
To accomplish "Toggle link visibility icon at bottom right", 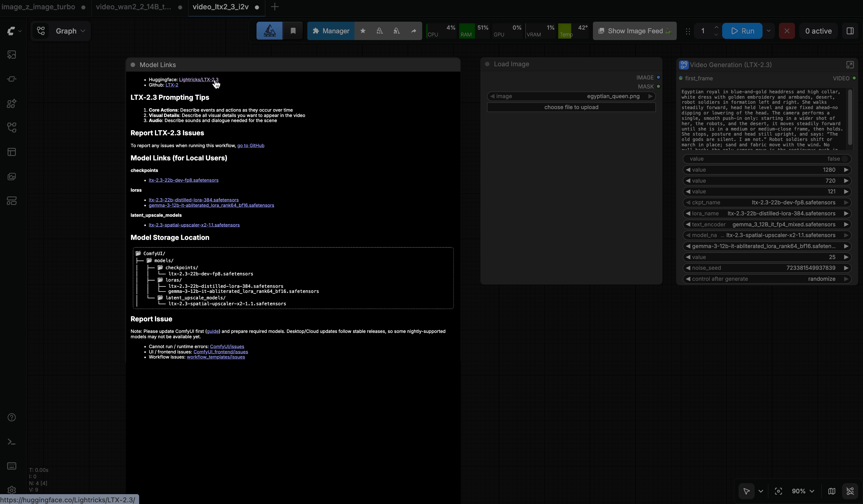I will click(850, 491).
